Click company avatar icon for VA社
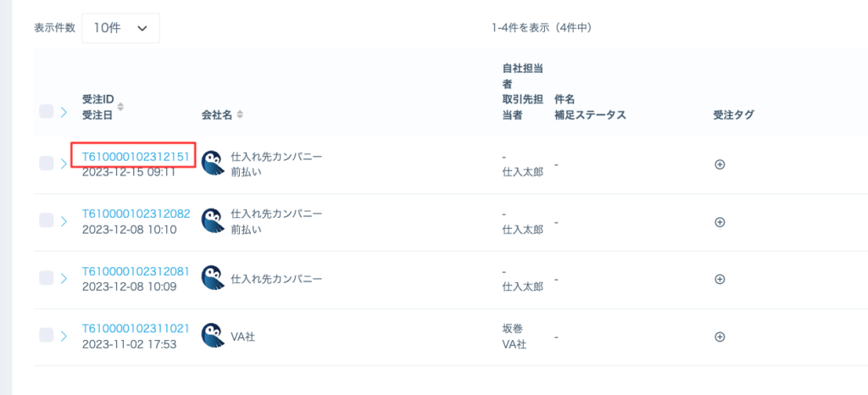This screenshot has height=395, width=868. [212, 337]
